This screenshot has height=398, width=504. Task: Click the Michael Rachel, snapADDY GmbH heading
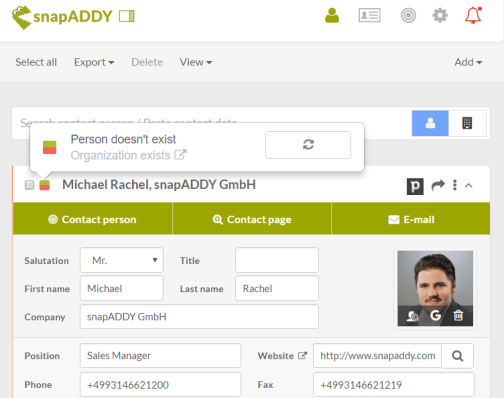159,185
